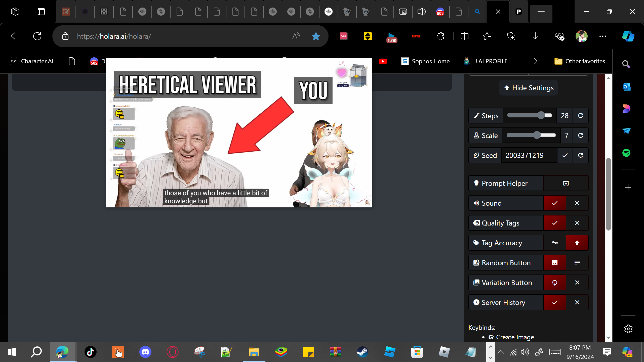The width and height of the screenshot is (644, 362).
Task: Open the Sophos Home favorite
Action: coord(425,61)
